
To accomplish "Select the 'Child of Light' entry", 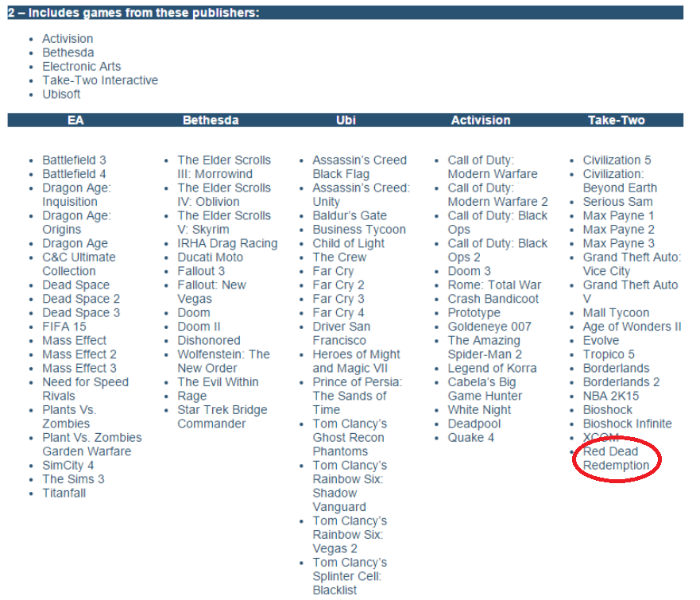I will coord(349,243).
